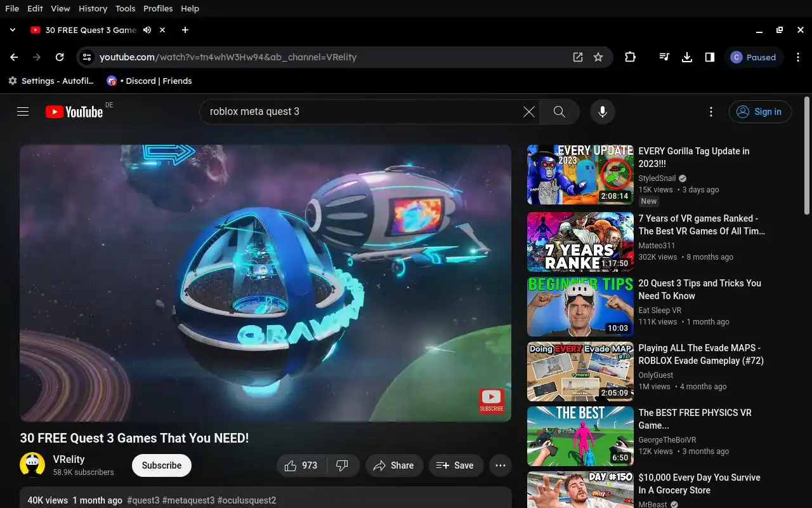Open a new browser tab
Screen dimensions: 812x508
[x=185, y=30]
